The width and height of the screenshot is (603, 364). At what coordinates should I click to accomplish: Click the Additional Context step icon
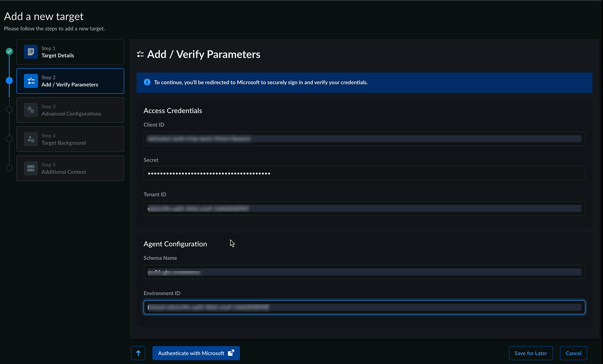click(31, 168)
